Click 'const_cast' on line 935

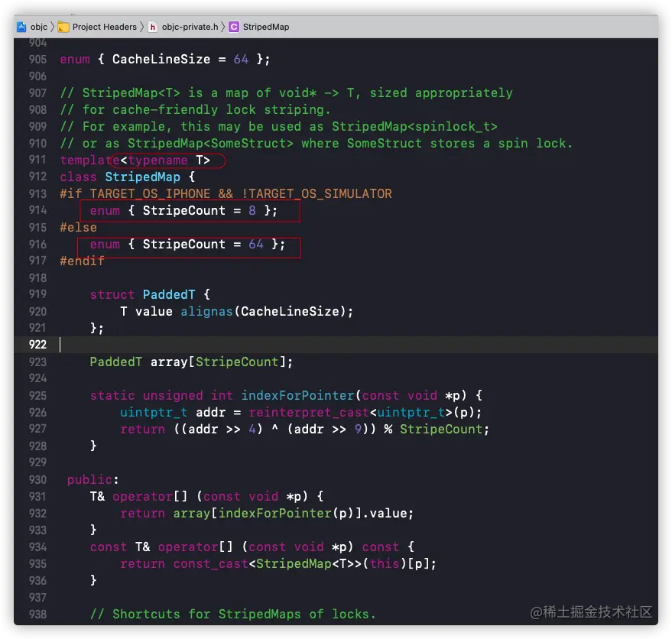point(210,564)
